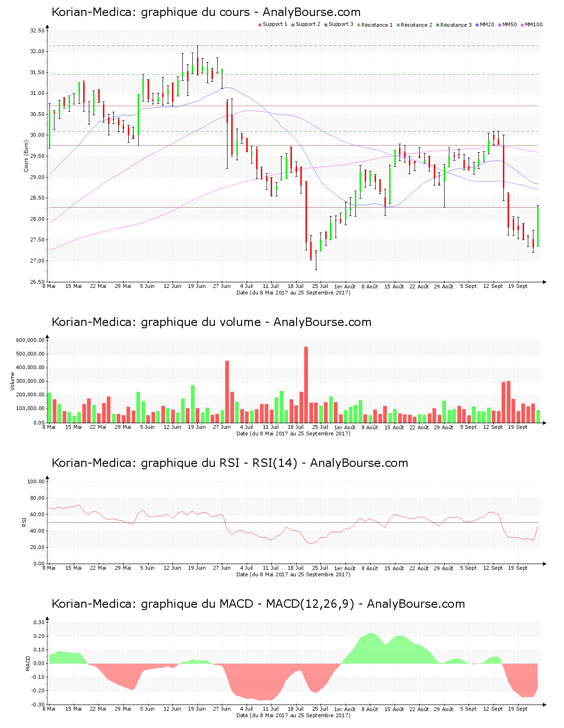Select the 'Résistance 1' legend label
Viewport: 564px width, 728px height.
pos(377,25)
